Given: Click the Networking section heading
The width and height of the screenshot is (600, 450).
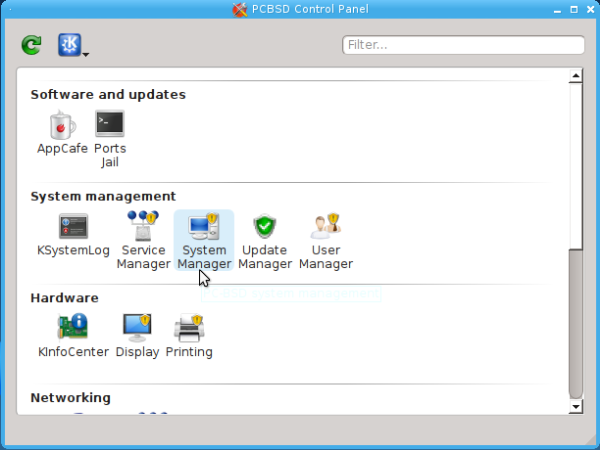Looking at the screenshot, I should pyautogui.click(x=70, y=398).
